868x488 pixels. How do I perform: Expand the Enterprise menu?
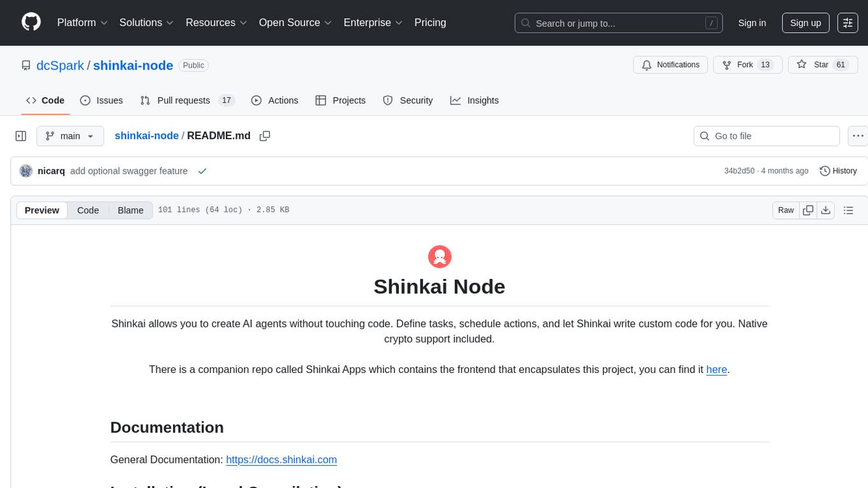[373, 22]
